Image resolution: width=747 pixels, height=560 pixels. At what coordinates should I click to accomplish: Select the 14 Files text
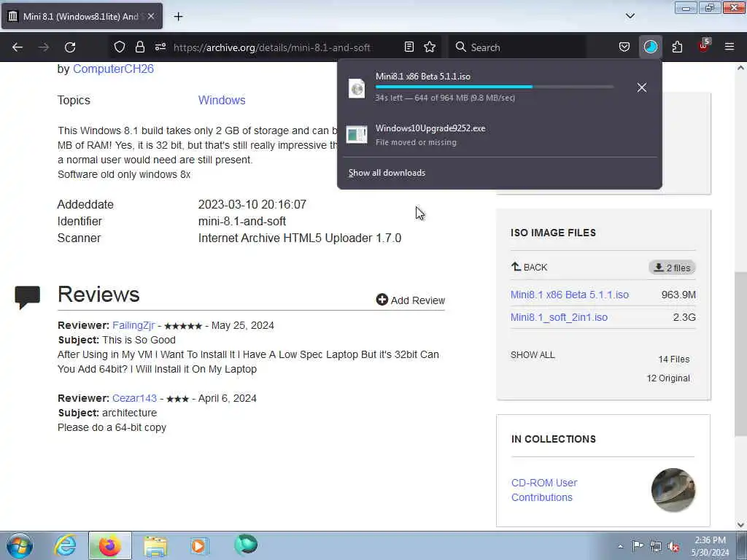click(673, 359)
